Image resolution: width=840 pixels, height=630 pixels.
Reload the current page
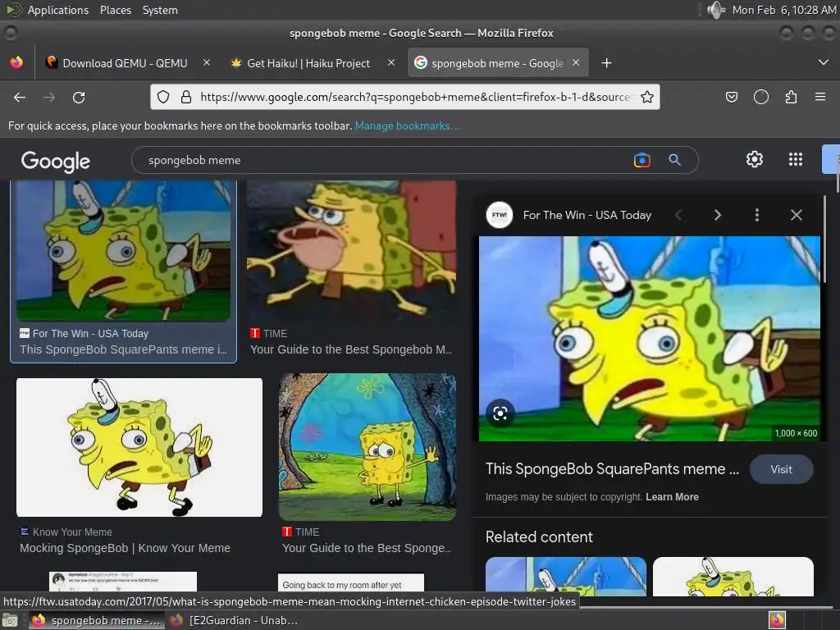(79, 98)
